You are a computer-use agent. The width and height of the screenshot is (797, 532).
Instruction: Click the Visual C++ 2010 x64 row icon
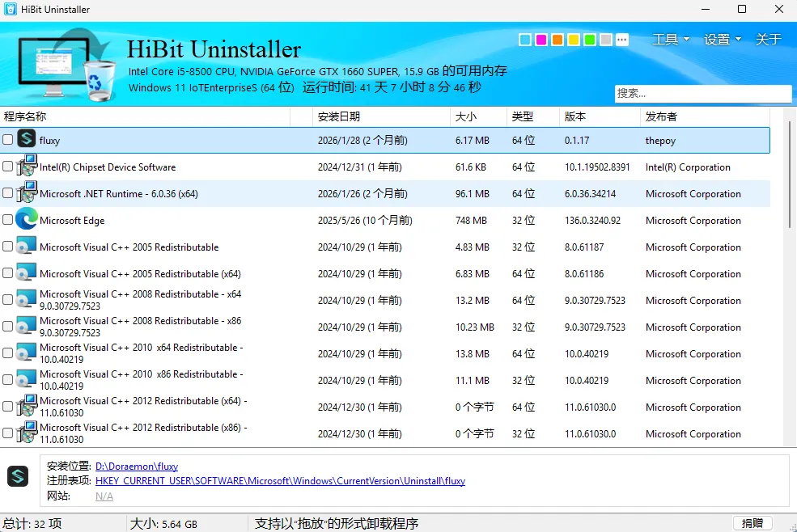27,353
